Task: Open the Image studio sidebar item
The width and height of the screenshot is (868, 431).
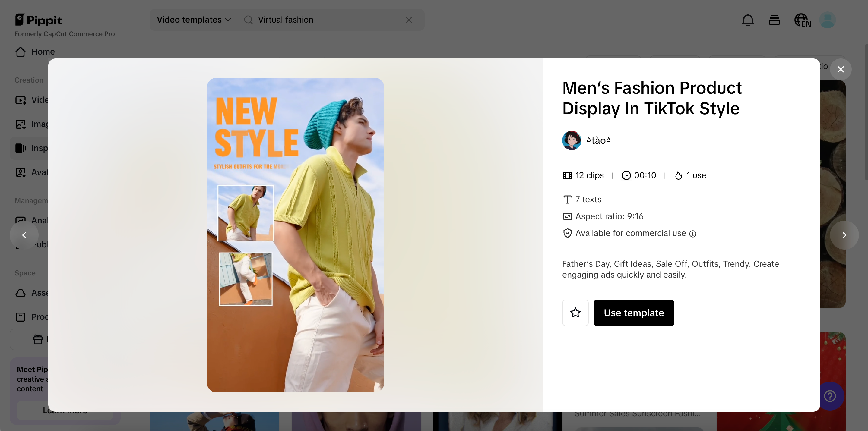Action: pyautogui.click(x=32, y=124)
